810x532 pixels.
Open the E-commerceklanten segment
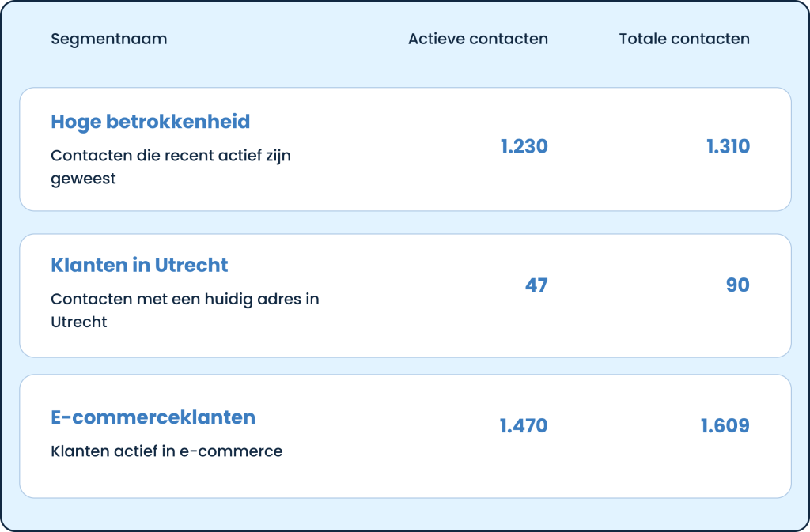coord(153,417)
